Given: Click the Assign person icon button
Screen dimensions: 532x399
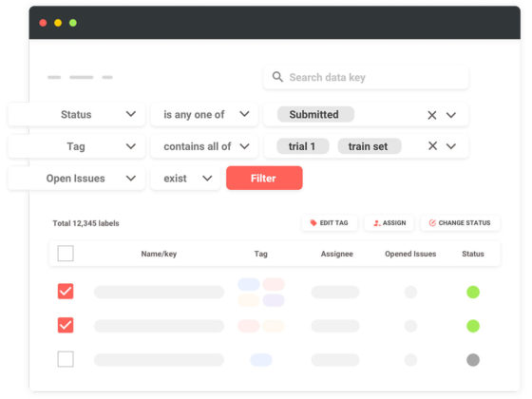Looking at the screenshot, I should tap(389, 223).
